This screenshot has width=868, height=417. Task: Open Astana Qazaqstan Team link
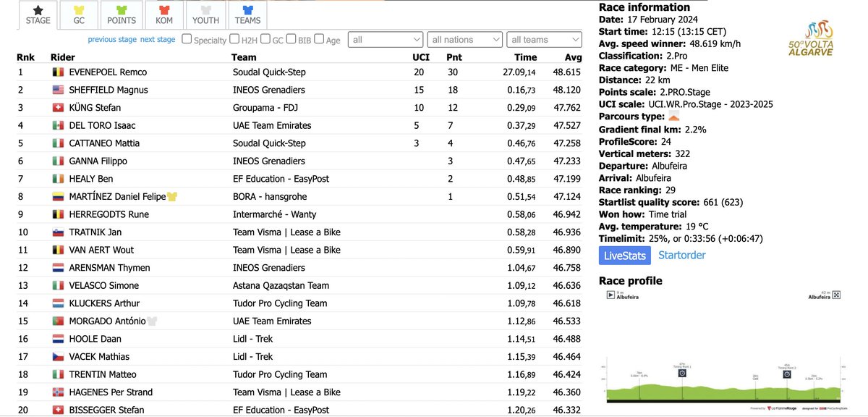pyautogui.click(x=281, y=286)
